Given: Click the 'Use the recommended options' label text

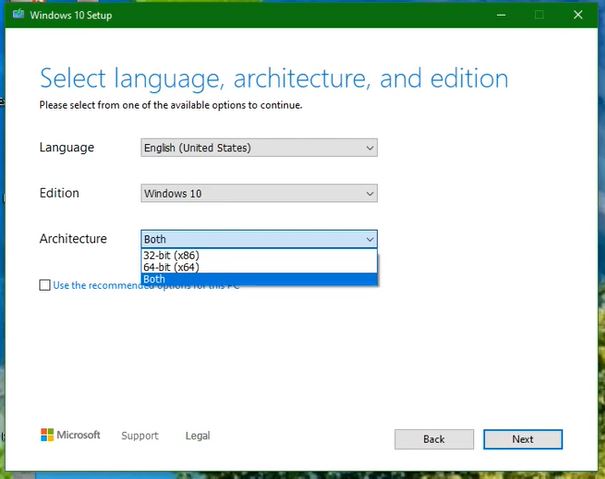Looking at the screenshot, I should tap(146, 285).
